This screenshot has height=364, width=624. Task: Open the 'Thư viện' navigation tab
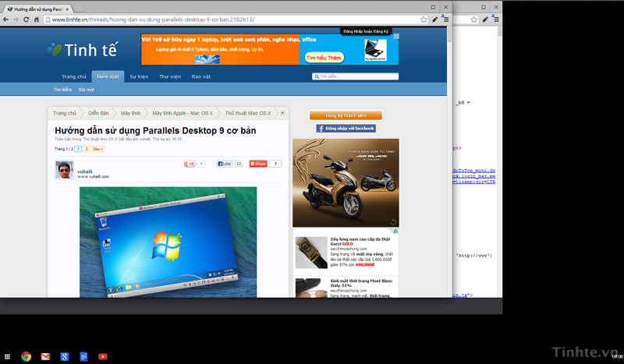(x=170, y=76)
